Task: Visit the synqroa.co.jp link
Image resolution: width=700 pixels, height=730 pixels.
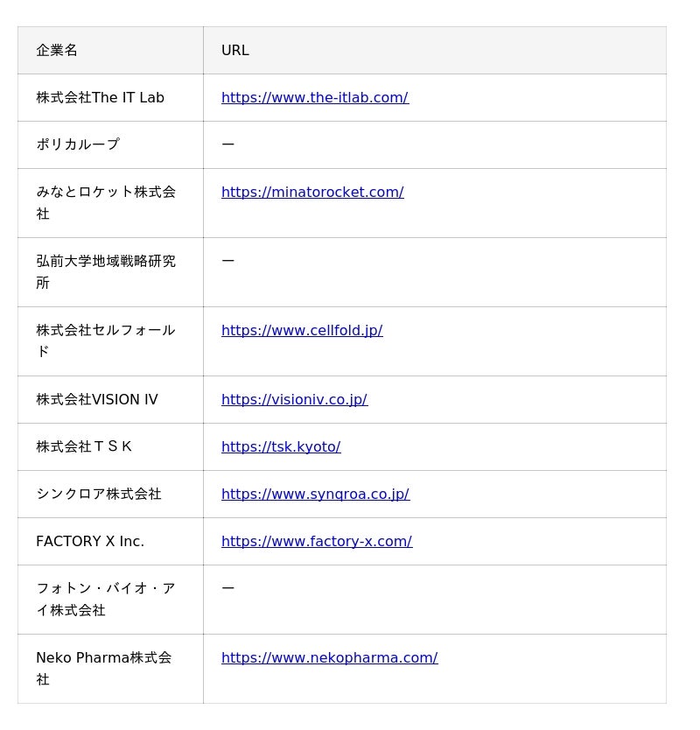Action: (x=315, y=495)
